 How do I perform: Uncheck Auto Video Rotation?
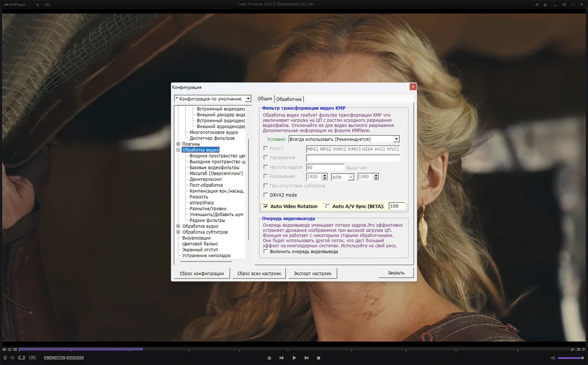[x=266, y=206]
